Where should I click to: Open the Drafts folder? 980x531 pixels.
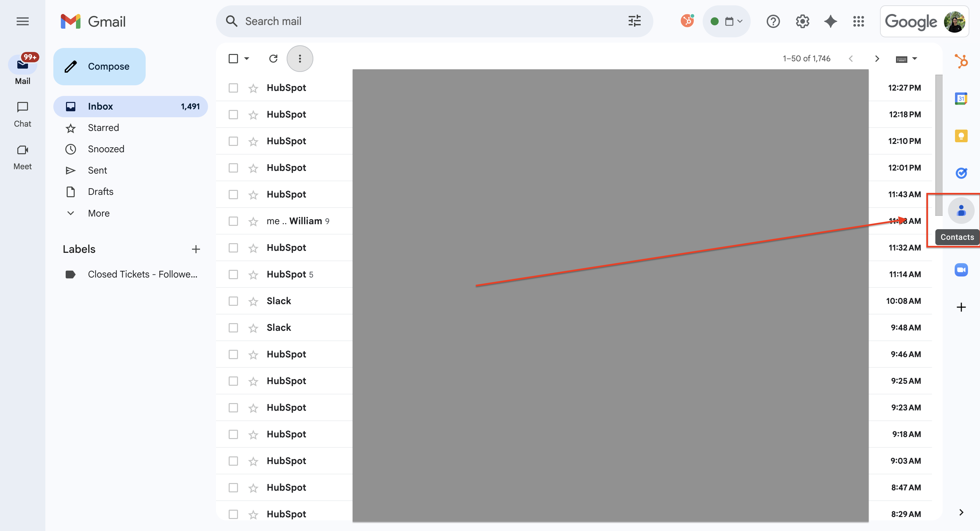130,192
